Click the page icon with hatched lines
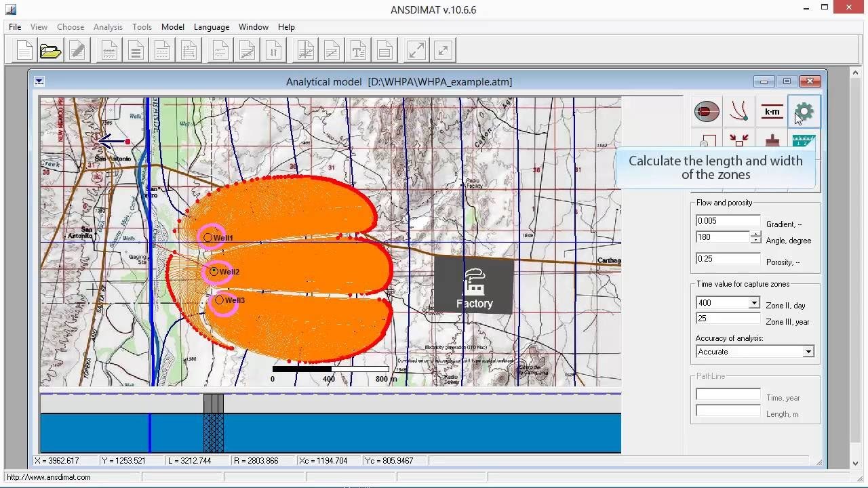 [x=110, y=50]
